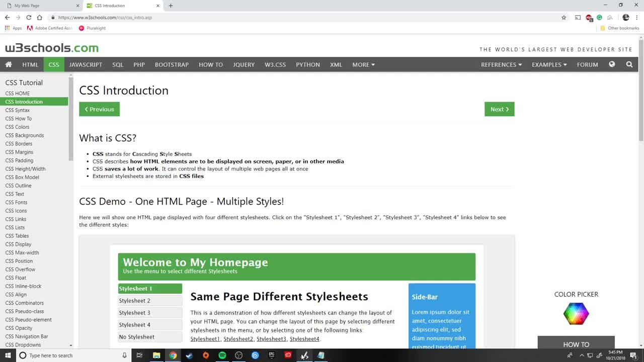Open the Other bookmarks folder
The image size is (644, 362).
pyautogui.click(x=619, y=28)
